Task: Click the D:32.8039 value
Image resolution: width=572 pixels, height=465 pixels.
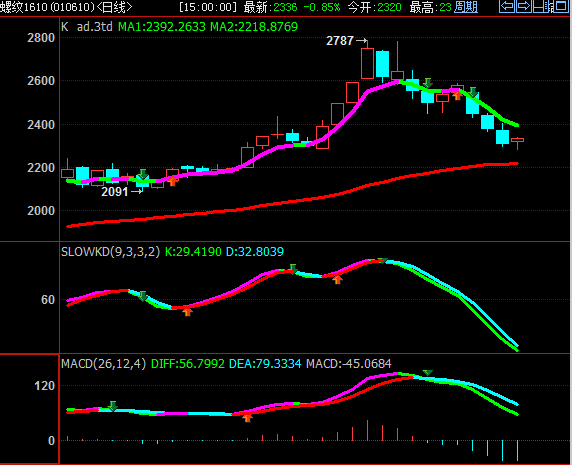Action: click(x=255, y=252)
